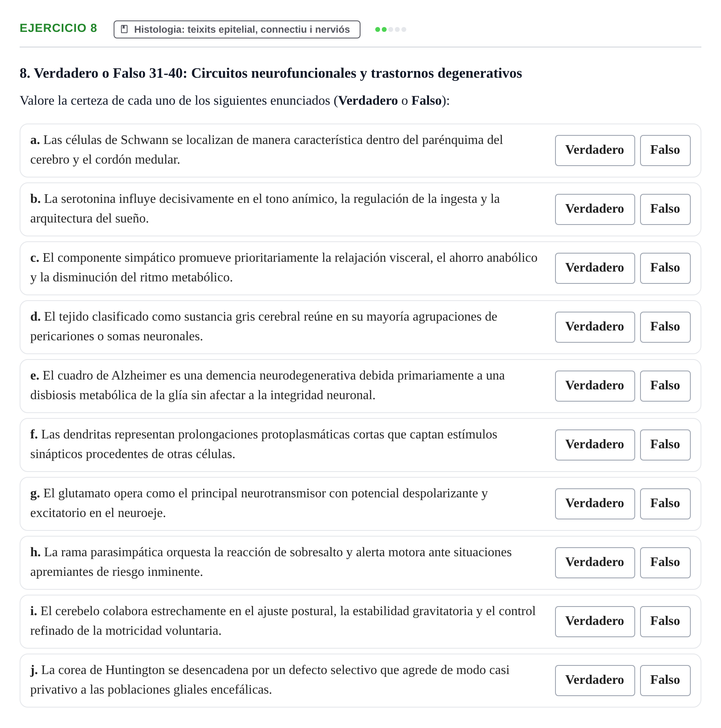Click the book icon in the topic tag

click(125, 29)
